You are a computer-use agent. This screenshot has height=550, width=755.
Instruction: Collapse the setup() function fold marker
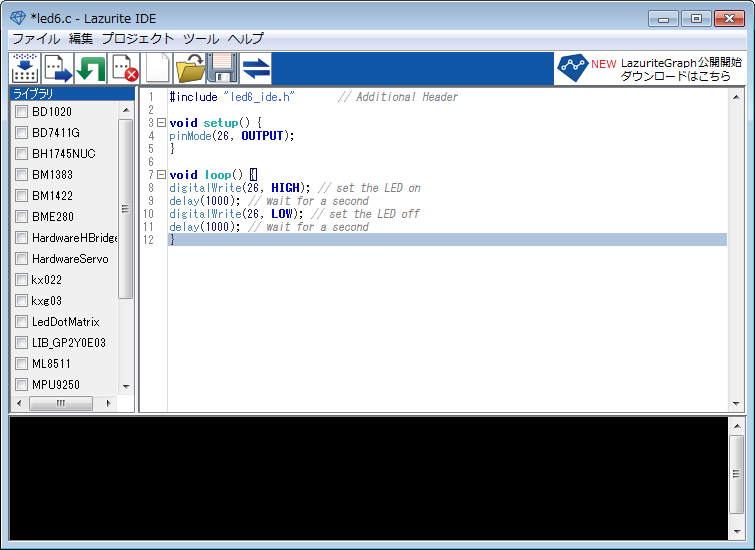[x=161, y=123]
